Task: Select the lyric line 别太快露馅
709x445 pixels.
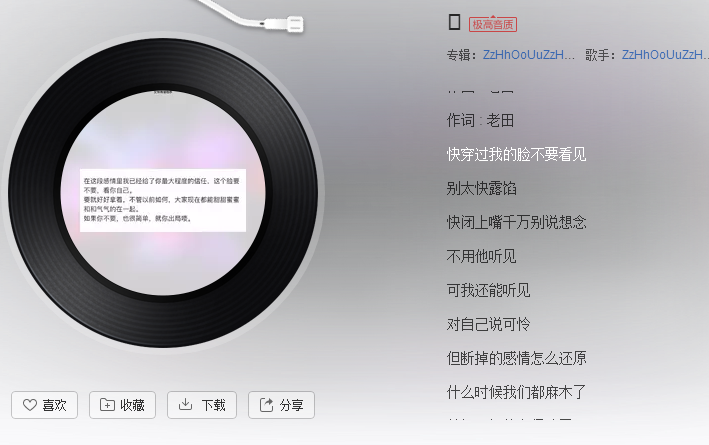Action: tap(482, 188)
